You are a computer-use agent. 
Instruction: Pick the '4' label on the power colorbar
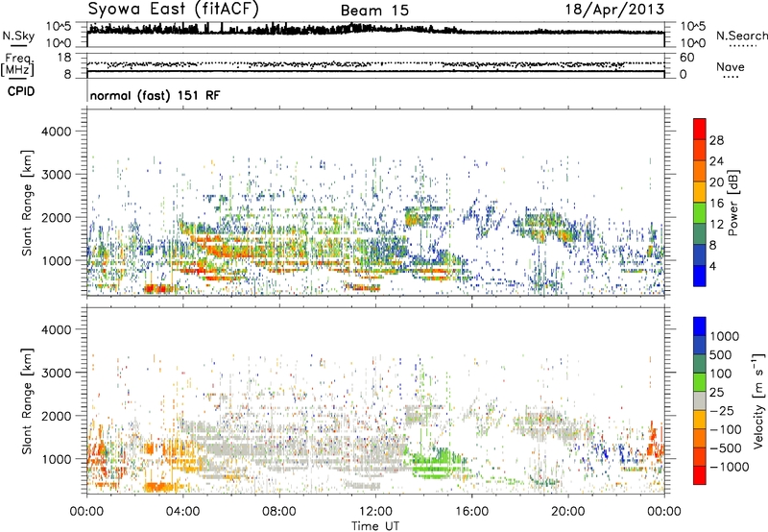pyautogui.click(x=712, y=266)
